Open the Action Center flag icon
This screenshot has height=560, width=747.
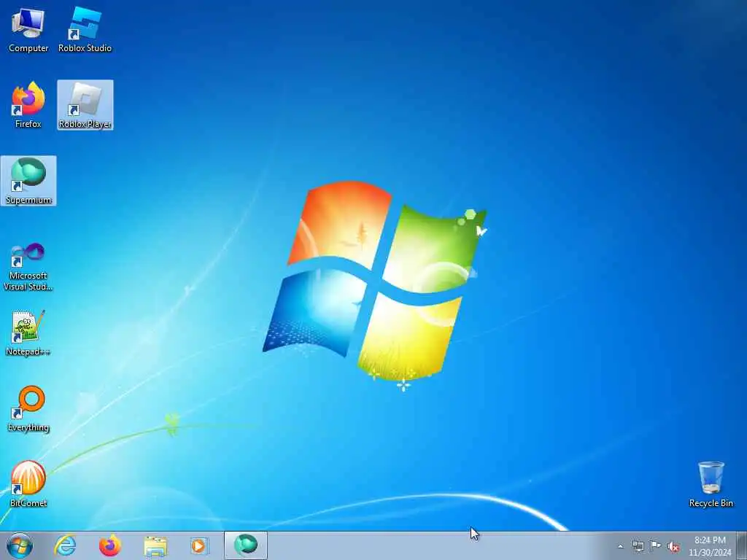pos(656,546)
